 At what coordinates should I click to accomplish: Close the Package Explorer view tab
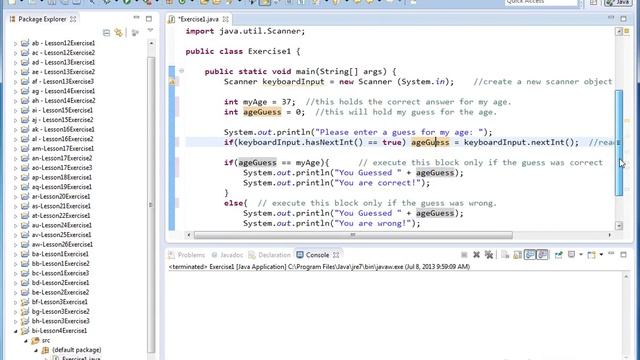[x=73, y=19]
